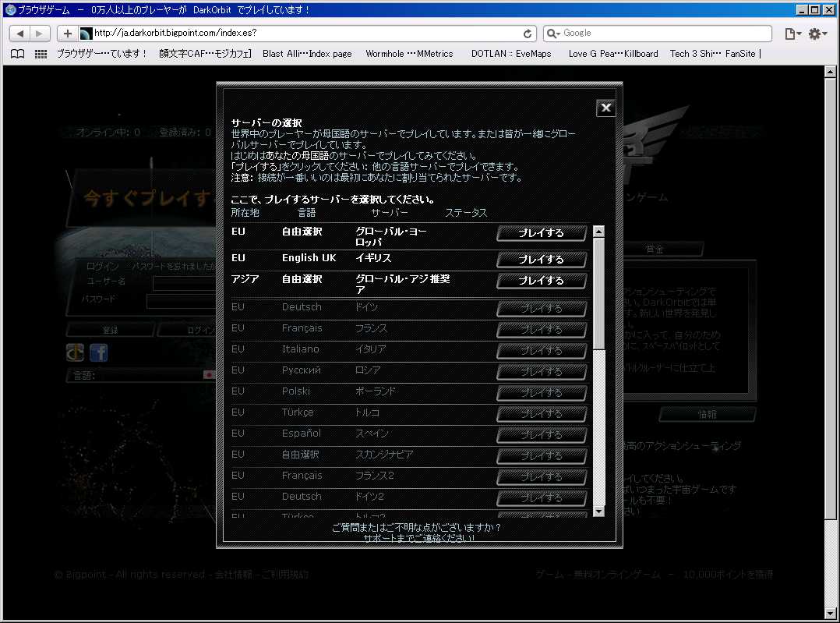Click the サーバーの選択 dialog heading
This screenshot has width=840, height=623.
coord(266,122)
